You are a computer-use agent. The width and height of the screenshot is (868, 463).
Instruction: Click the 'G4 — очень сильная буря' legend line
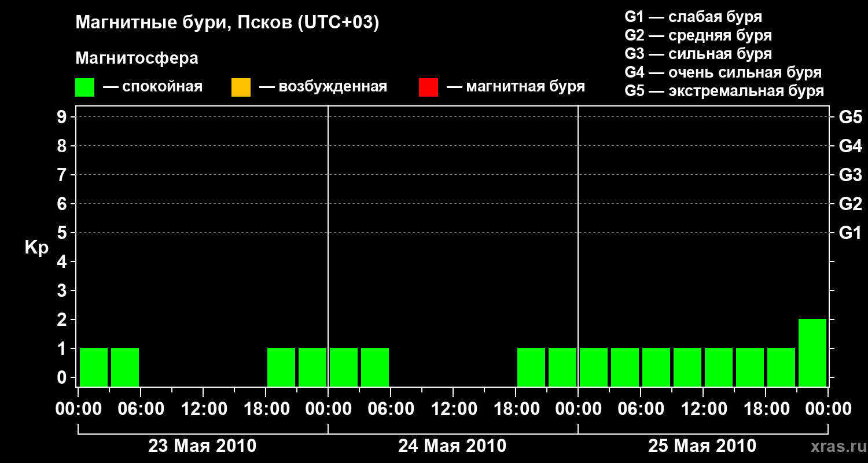point(723,72)
